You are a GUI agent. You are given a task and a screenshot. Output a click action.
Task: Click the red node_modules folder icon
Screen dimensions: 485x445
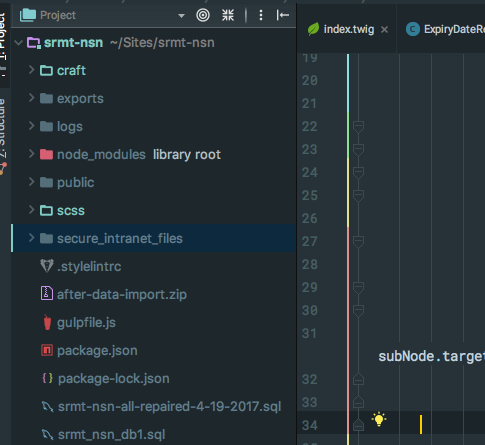click(46, 155)
